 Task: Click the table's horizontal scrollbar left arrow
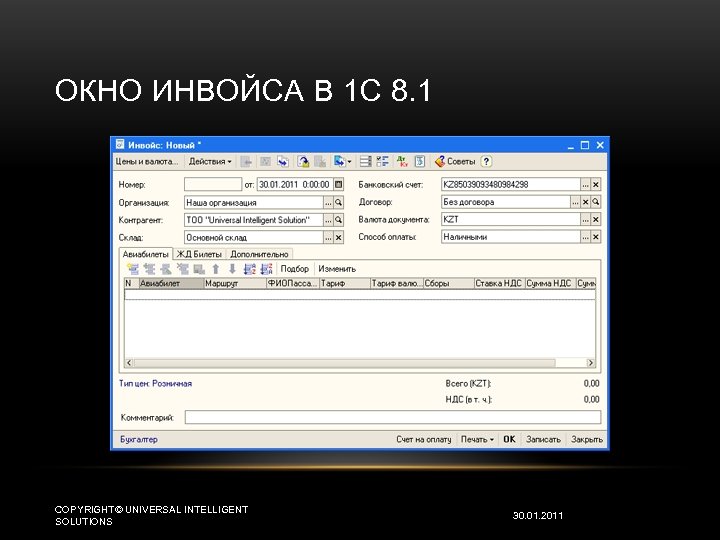pyautogui.click(x=129, y=363)
